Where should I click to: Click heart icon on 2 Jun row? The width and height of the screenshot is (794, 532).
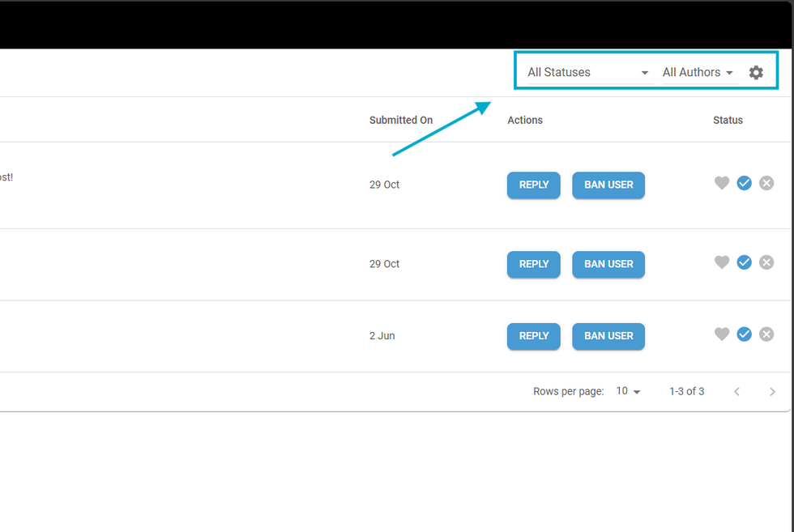(x=722, y=334)
